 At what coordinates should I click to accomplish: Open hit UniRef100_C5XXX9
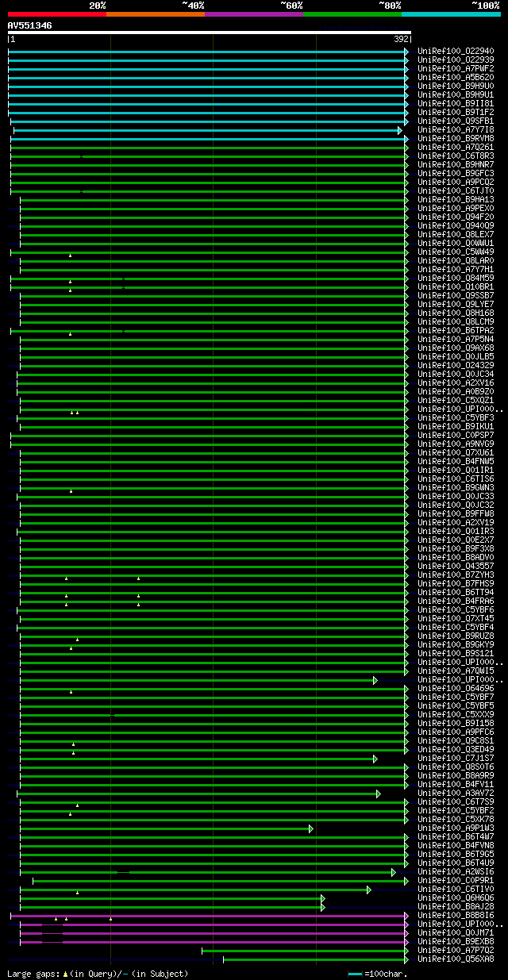click(456, 715)
